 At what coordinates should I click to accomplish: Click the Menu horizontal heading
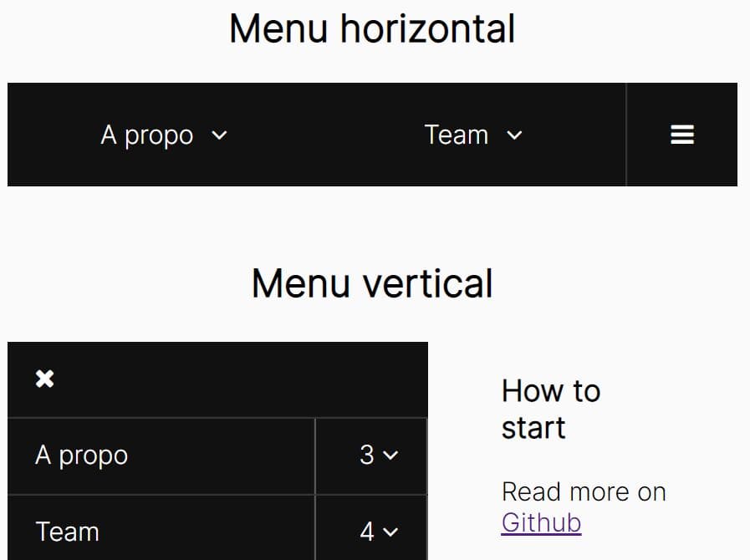(x=372, y=28)
